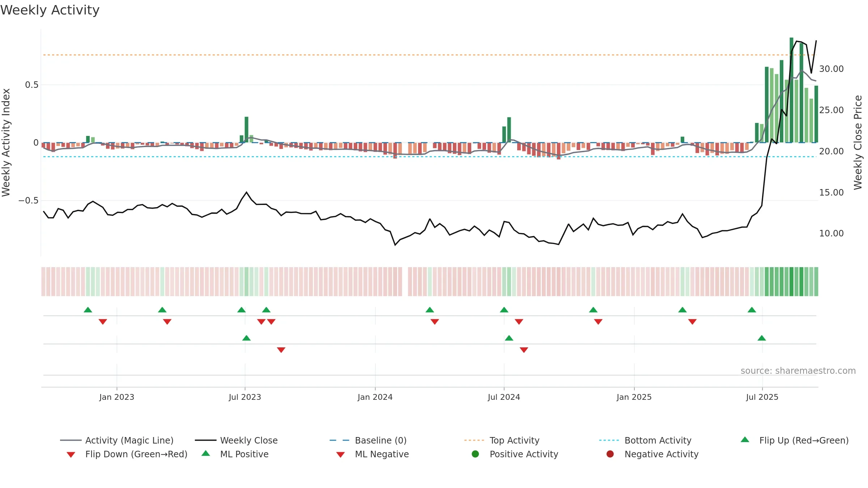Screen dimensions: 868x488
Task: Select the first flip-up marker before Jan 2023
Action: tap(88, 310)
